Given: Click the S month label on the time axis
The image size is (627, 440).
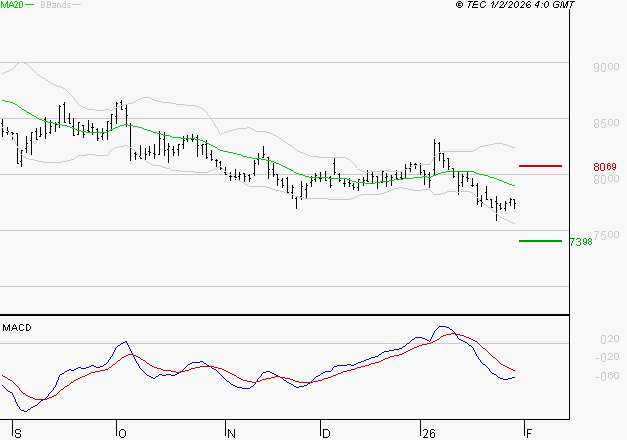Looking at the screenshot, I should (18, 434).
